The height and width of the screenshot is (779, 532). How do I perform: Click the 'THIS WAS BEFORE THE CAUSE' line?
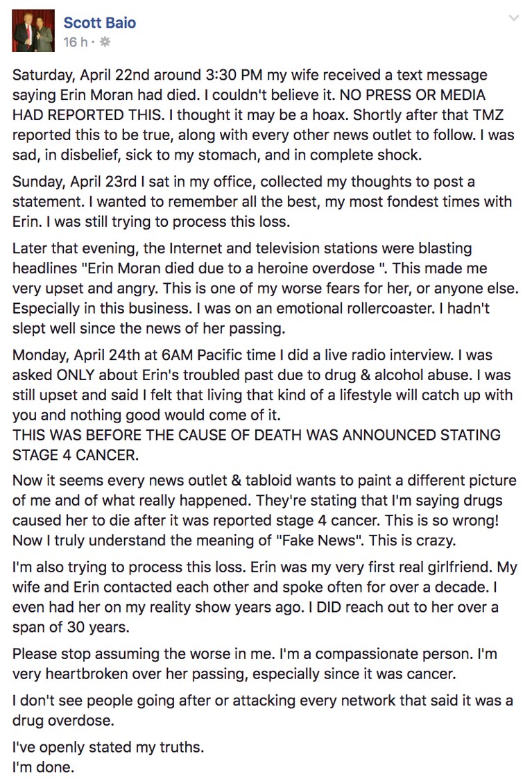tap(257, 435)
